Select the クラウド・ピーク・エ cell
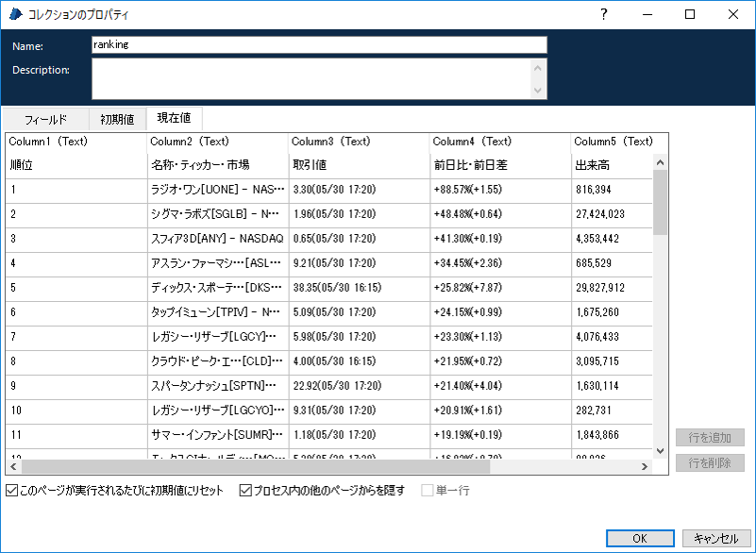The image size is (756, 553). click(x=218, y=362)
